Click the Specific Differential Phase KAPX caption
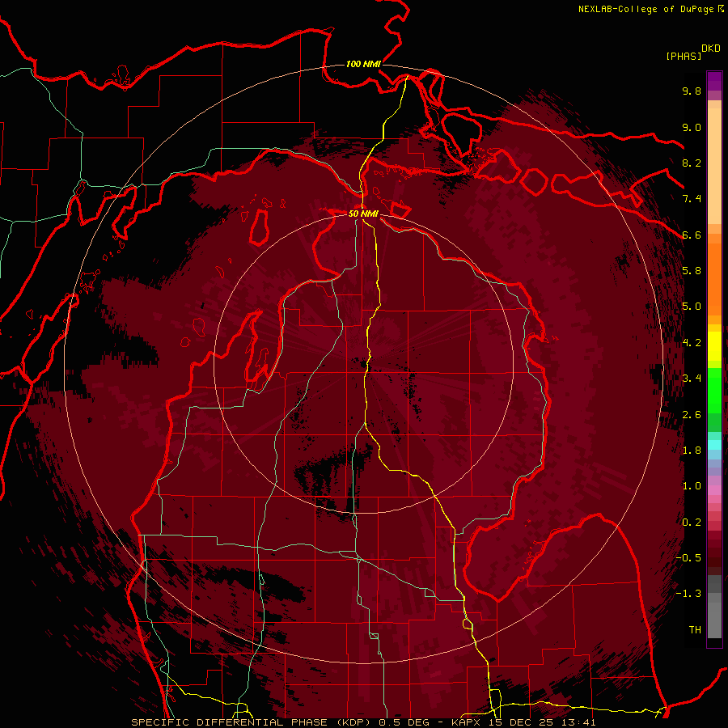The image size is (728, 728). pos(363,722)
